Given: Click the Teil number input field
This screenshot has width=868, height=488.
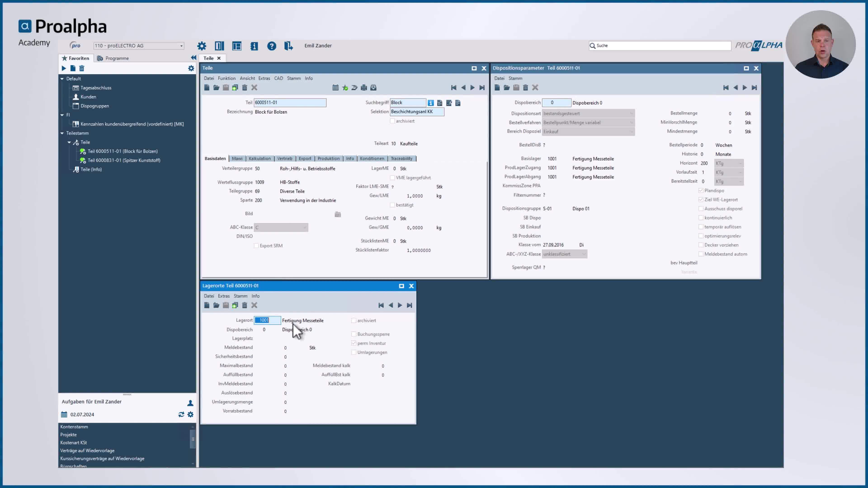Looking at the screenshot, I should 290,102.
